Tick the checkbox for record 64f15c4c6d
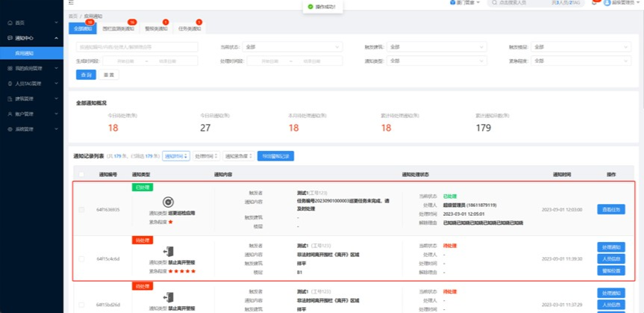This screenshot has width=644, height=313. pos(81,258)
